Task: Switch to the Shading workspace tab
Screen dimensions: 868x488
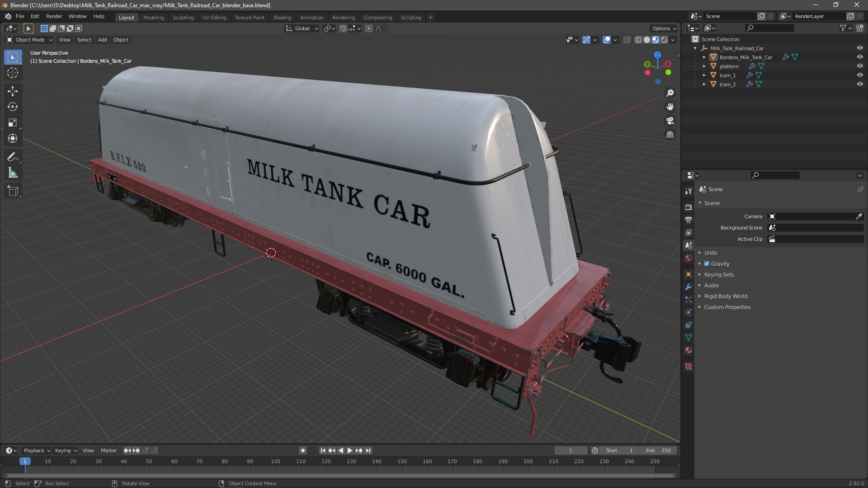Action: [x=282, y=17]
